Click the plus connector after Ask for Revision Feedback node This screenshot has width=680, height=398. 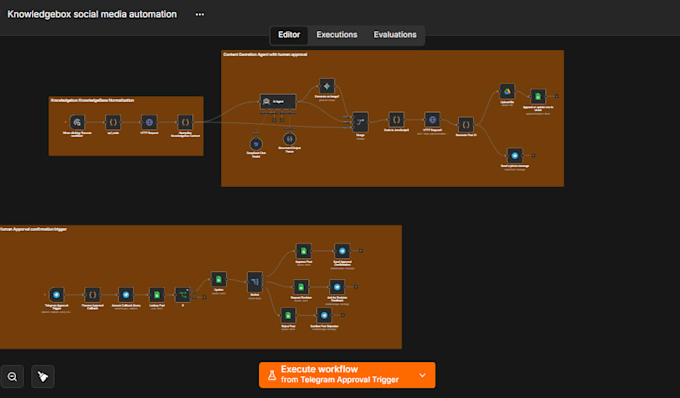point(356,287)
